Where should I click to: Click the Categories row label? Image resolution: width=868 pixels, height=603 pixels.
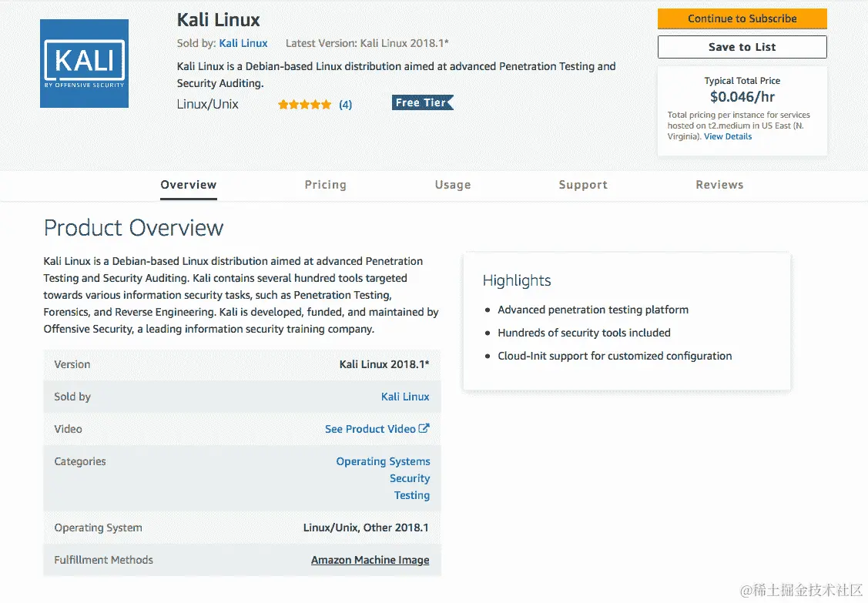click(80, 461)
